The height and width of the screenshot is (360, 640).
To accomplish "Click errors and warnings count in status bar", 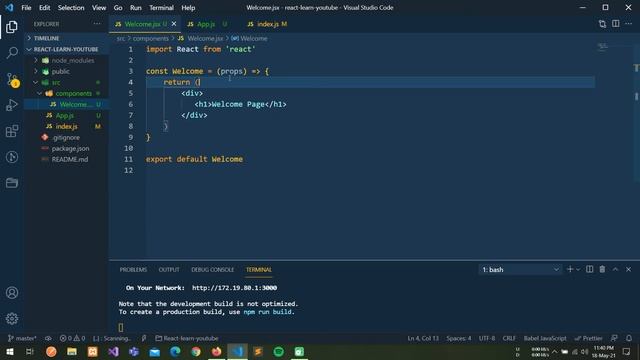I will pos(72,338).
